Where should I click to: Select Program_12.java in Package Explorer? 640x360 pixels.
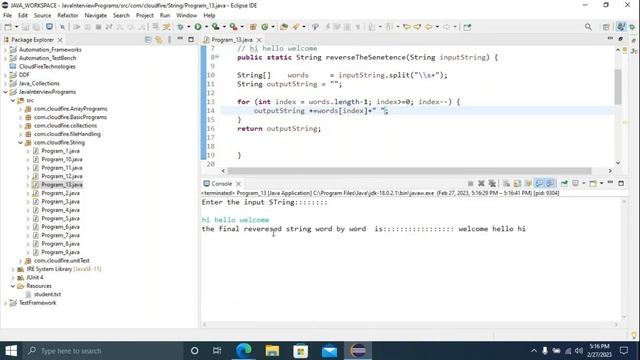click(62, 176)
